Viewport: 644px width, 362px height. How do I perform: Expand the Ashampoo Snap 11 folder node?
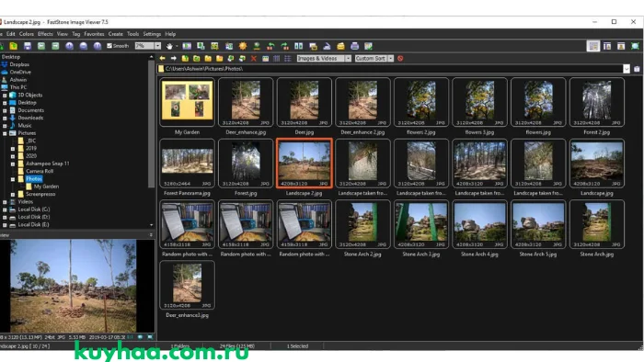click(13, 164)
